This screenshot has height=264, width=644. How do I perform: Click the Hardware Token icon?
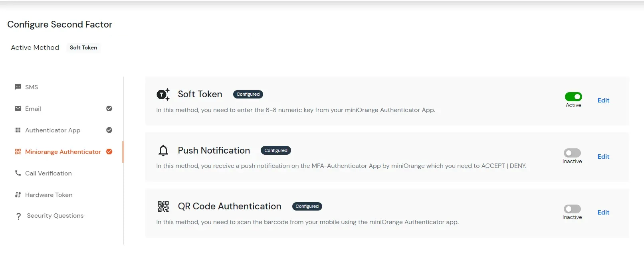[18, 195]
